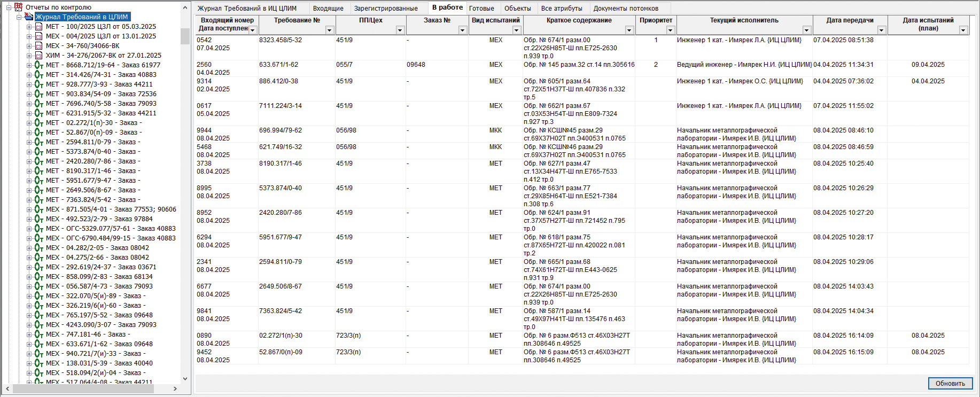This screenshot has width=980, height=397.
Task: Click document icon of ХИМ - 34-276/2067-ВК
Action: [38, 56]
